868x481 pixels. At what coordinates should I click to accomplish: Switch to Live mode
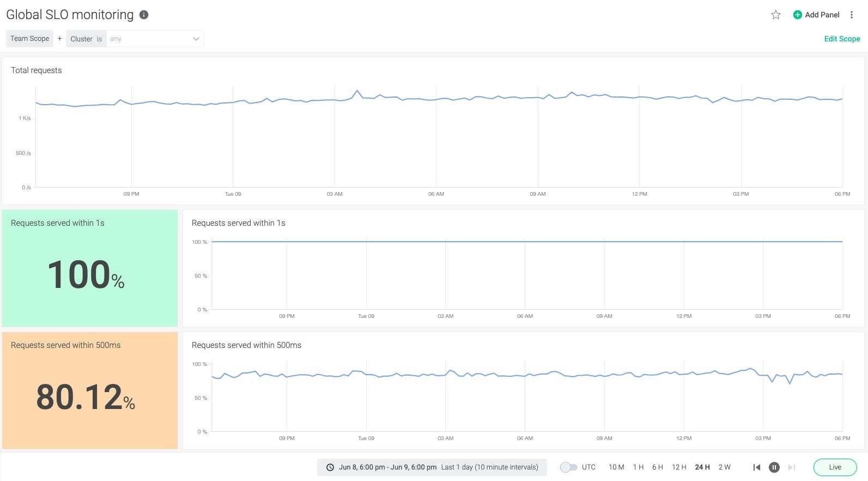pyautogui.click(x=835, y=467)
